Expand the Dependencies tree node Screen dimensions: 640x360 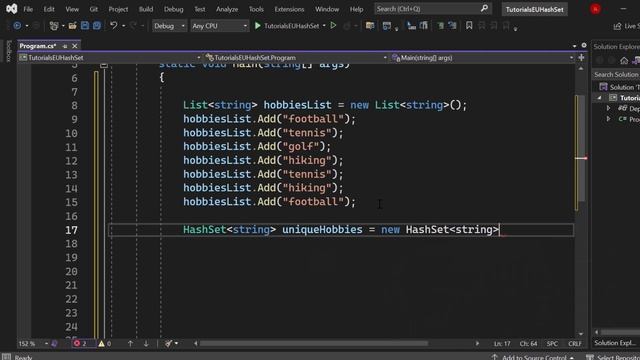coord(608,109)
